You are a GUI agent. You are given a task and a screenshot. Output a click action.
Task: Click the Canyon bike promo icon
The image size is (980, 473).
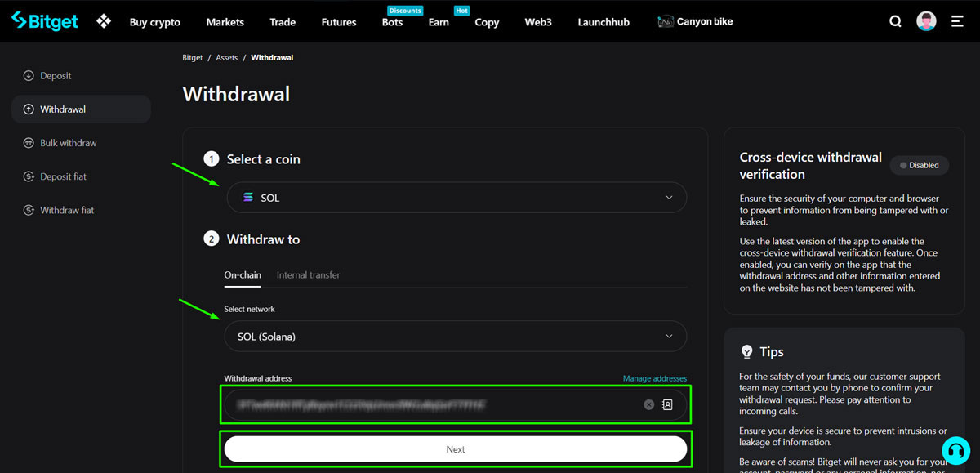666,22
